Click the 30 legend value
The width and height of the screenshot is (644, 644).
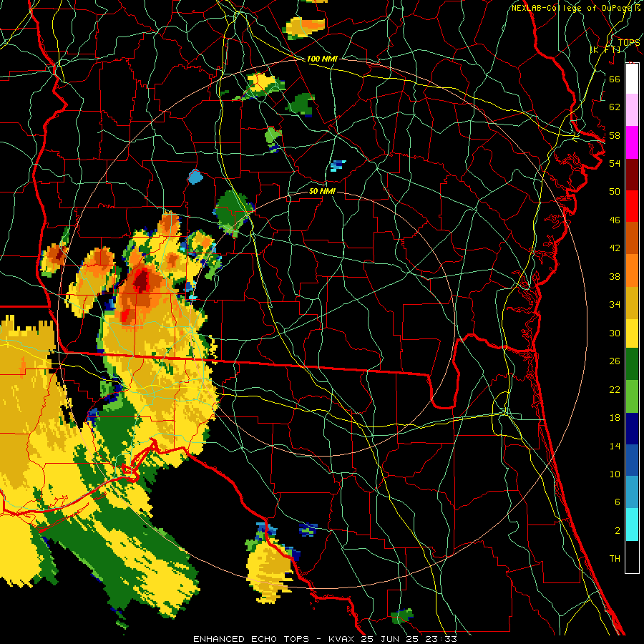[x=615, y=333]
